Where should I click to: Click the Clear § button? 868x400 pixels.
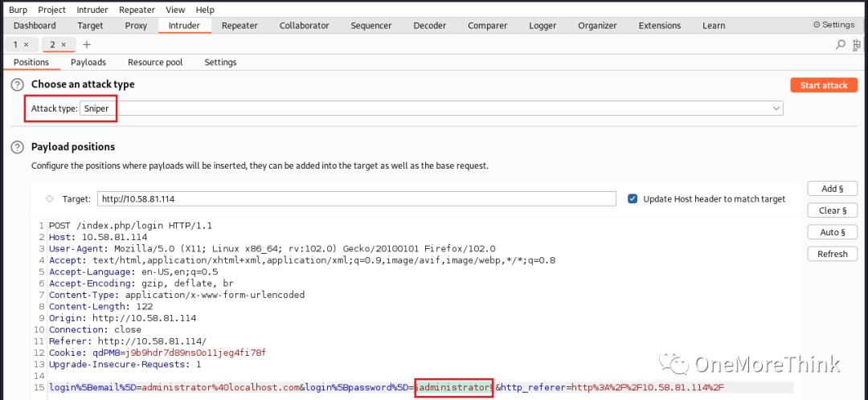(833, 210)
